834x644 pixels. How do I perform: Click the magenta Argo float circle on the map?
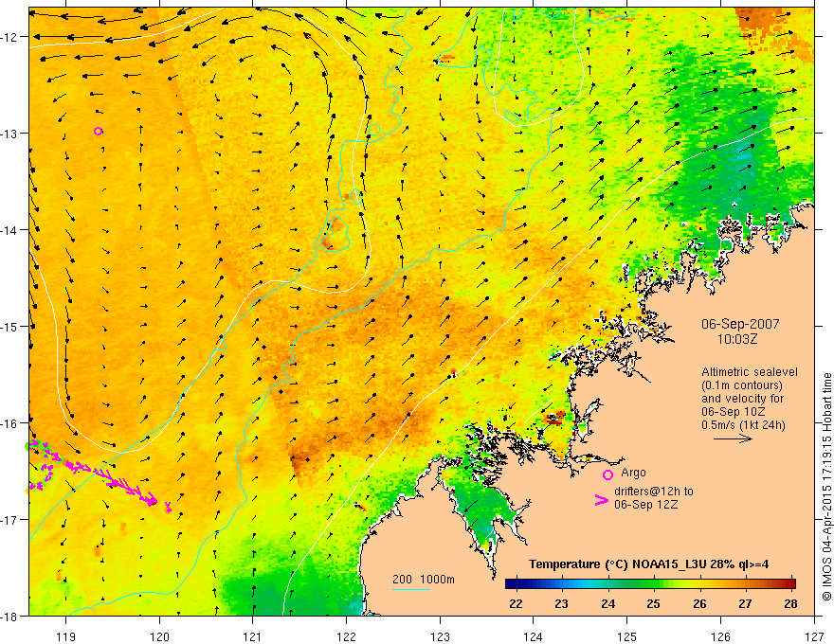point(98,132)
